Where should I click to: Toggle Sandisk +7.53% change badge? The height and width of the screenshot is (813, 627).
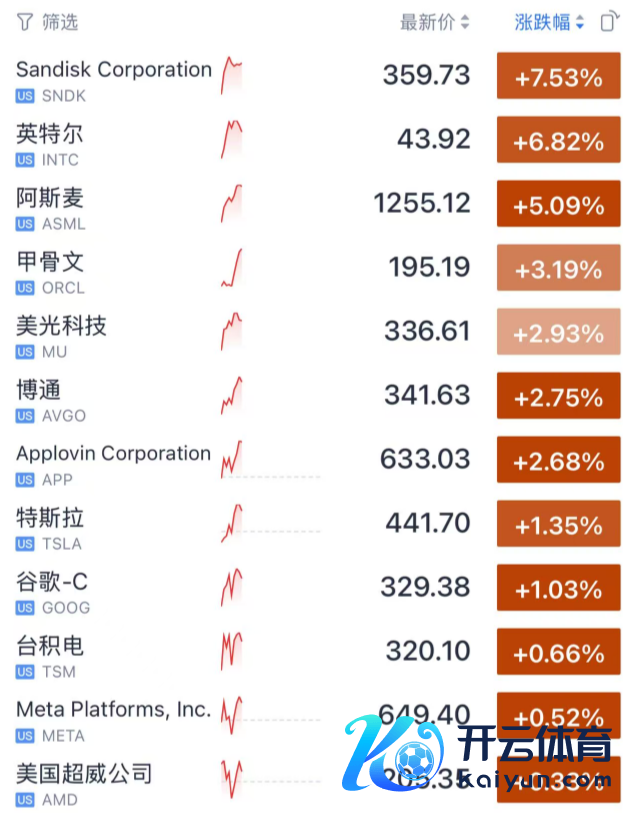(558, 78)
